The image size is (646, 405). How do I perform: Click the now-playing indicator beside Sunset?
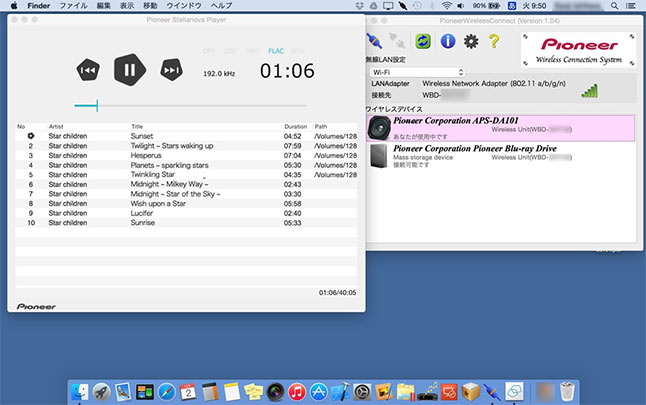(31, 136)
